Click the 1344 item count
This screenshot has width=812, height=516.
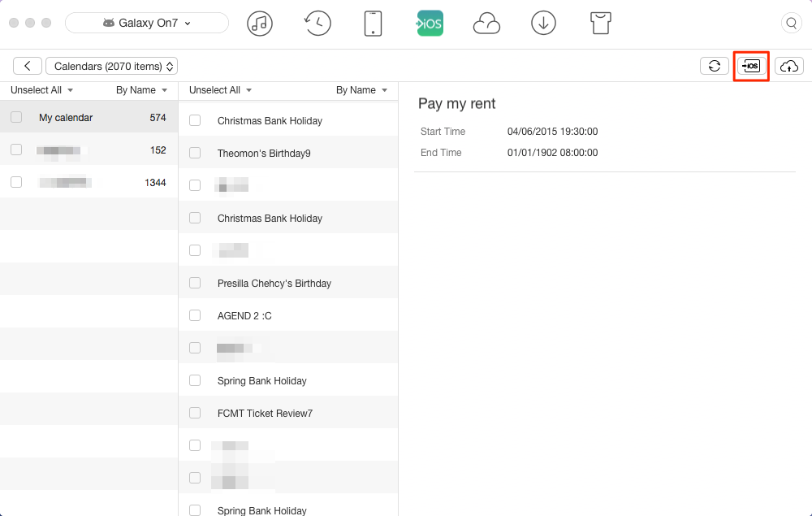(155, 182)
